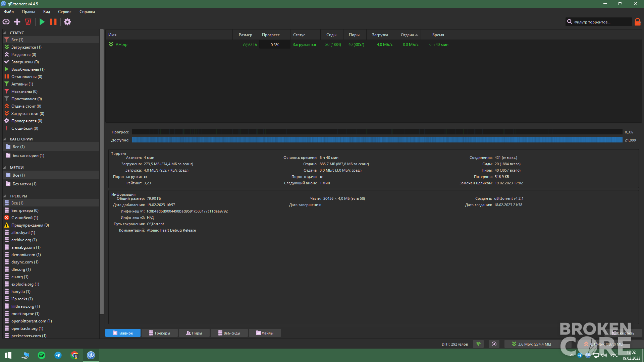Click qBittorrent icon in taskbar
Viewport: 644px width, 362px height.
point(91,355)
